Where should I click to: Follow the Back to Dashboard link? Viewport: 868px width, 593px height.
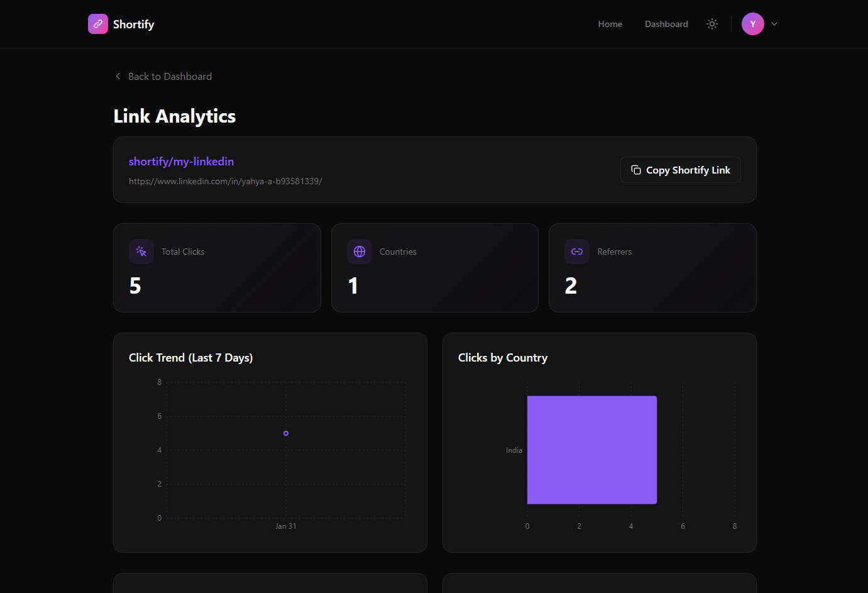pos(170,75)
